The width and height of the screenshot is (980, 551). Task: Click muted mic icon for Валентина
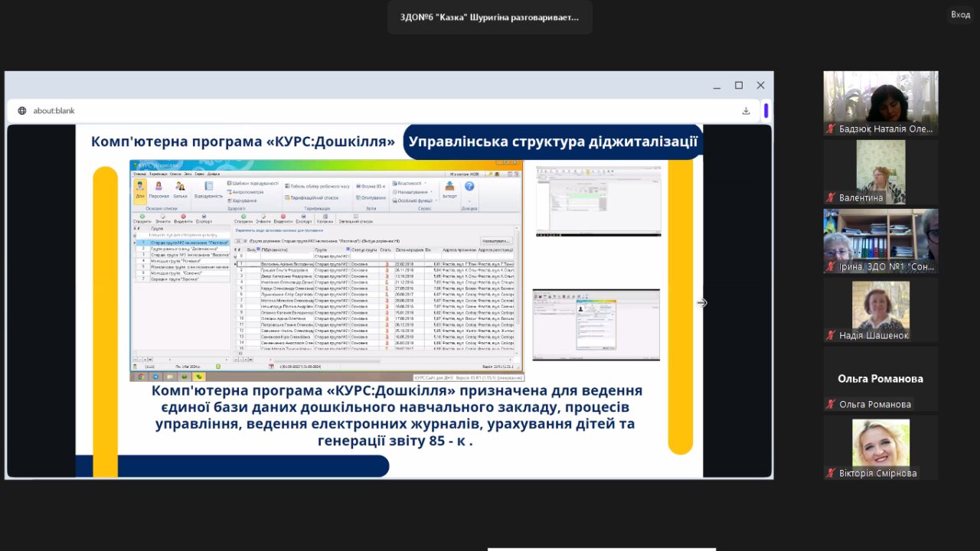[830, 197]
